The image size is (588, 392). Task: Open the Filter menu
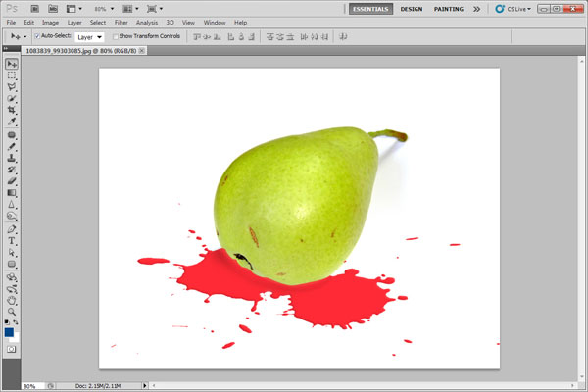coord(121,22)
